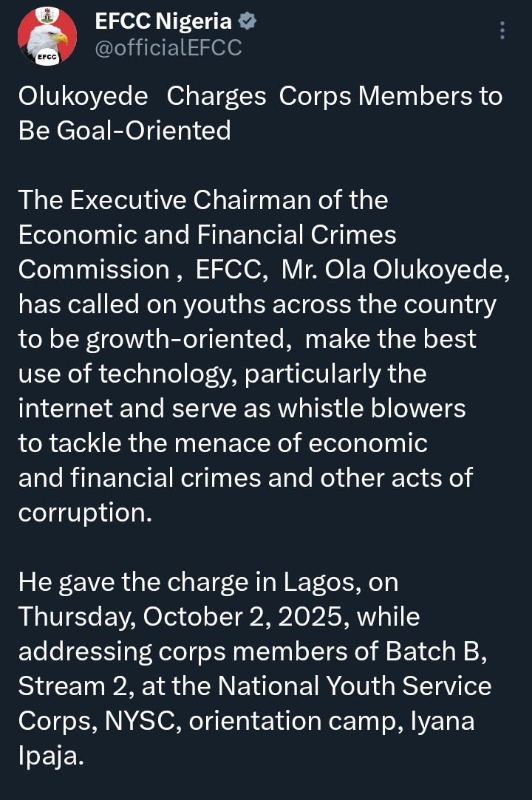Tap the word "corruption." ending first paragraph
The width and height of the screenshot is (532, 800).
tap(84, 512)
